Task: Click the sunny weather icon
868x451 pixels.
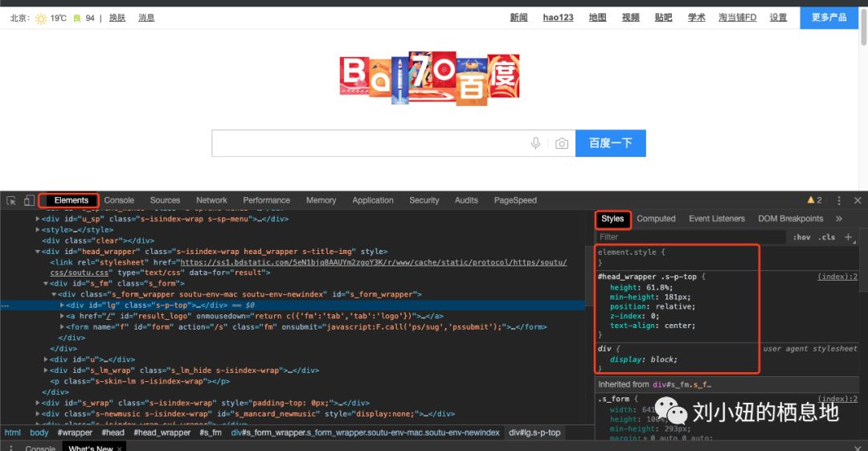Action: (41, 18)
